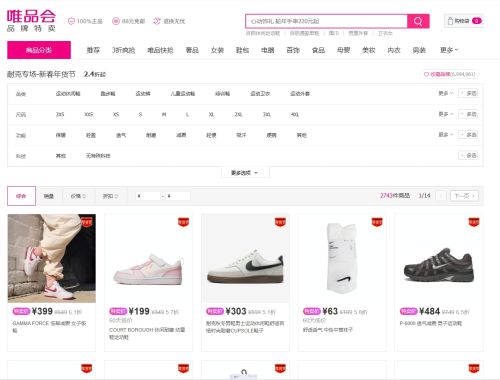Expand 更多 in the size filter row
Screen dimensions: 500x380
pyautogui.click(x=445, y=114)
